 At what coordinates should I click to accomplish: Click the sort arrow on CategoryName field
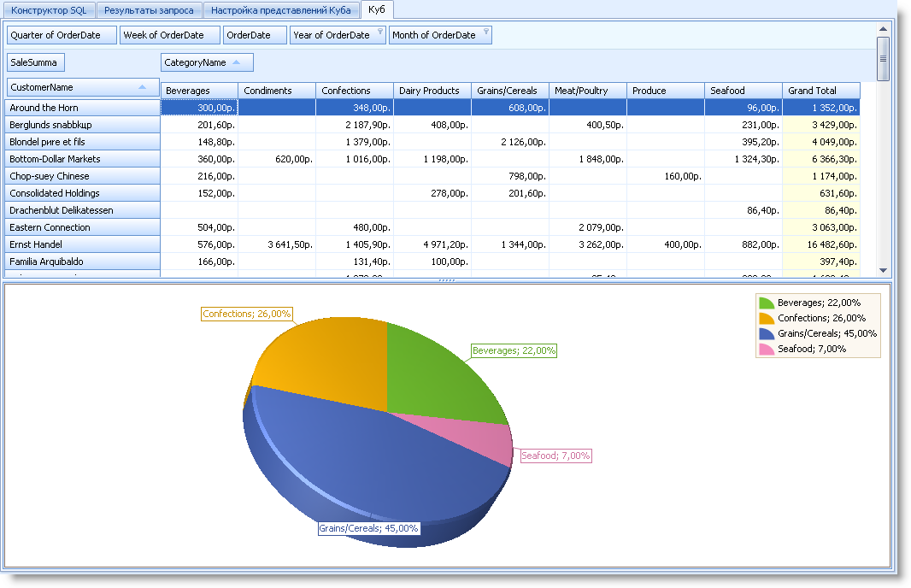click(x=237, y=62)
